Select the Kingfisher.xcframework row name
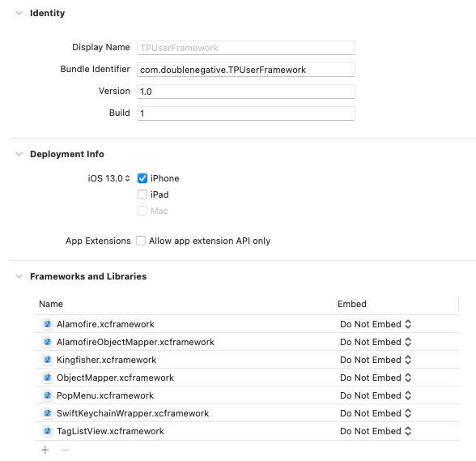The height and width of the screenshot is (461, 476). point(106,360)
